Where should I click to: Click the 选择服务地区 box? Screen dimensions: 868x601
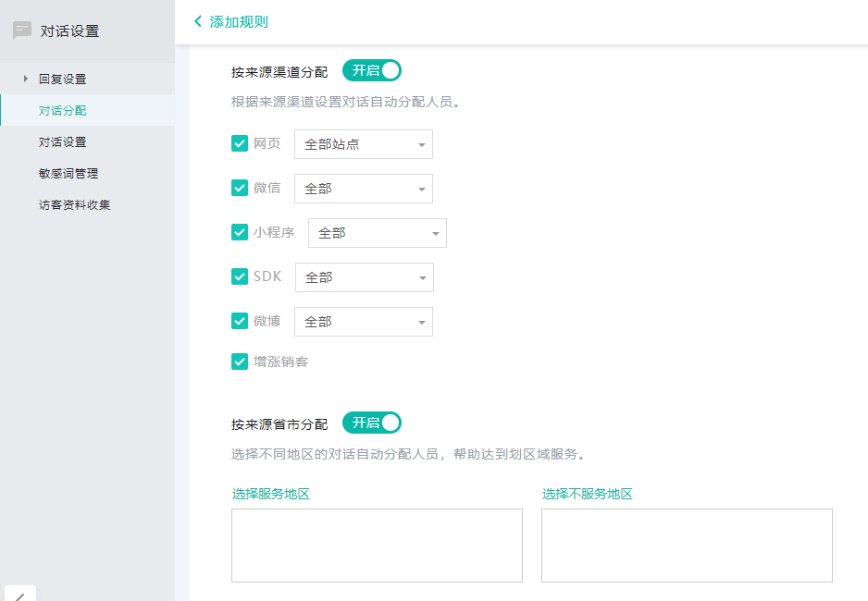tap(377, 546)
